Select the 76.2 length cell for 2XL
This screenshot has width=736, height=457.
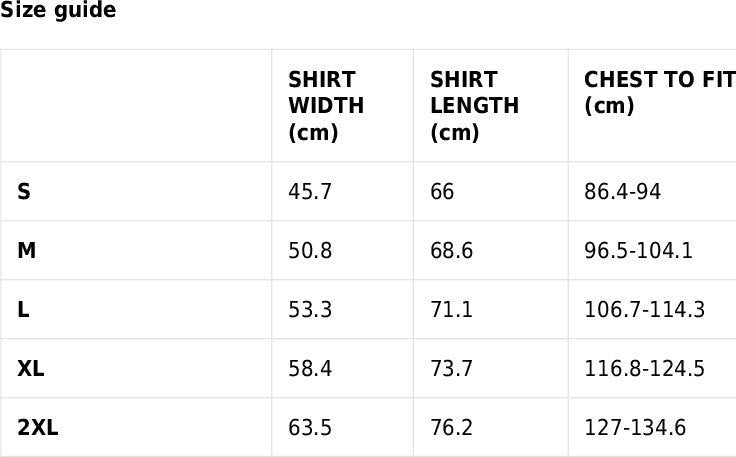pos(452,428)
